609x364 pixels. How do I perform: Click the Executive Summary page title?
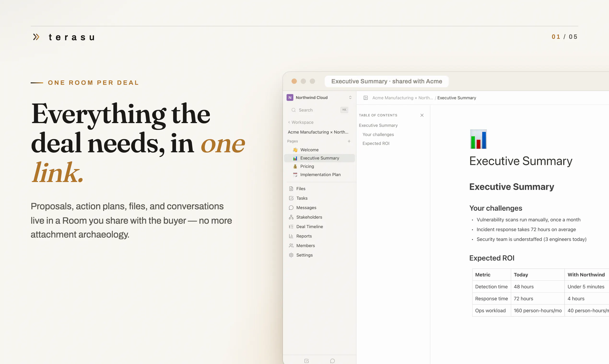click(521, 161)
